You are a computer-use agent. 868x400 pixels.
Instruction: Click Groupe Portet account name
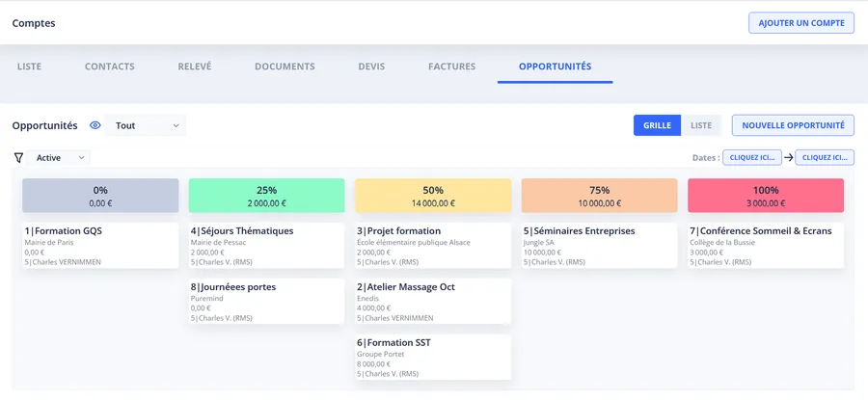coord(381,354)
